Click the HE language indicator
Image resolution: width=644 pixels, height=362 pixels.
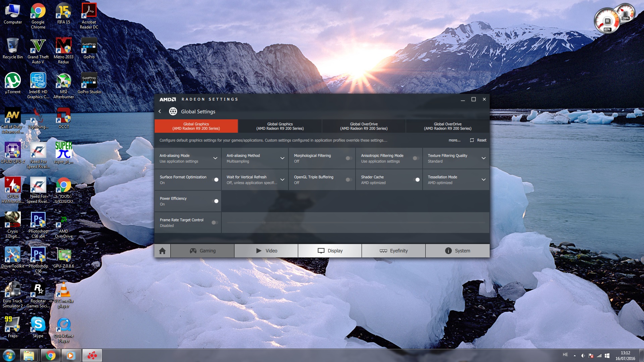pos(565,355)
